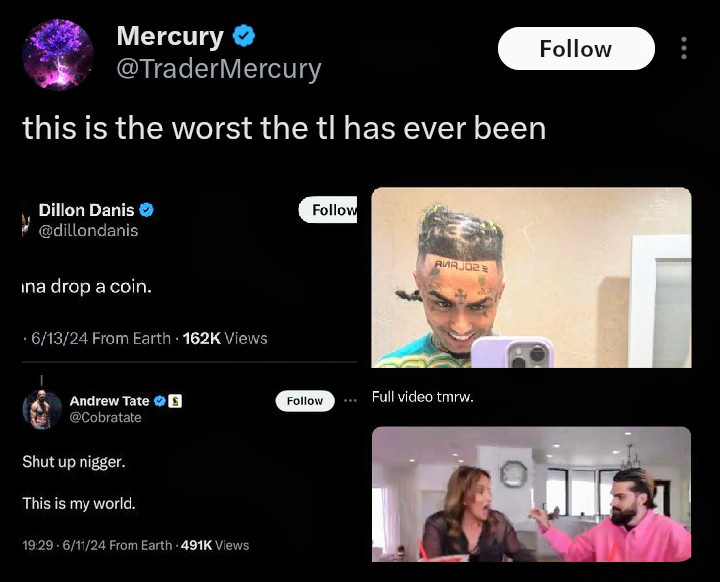
Task: Follow Dillon Danis in embedded tweet
Action: 329,210
